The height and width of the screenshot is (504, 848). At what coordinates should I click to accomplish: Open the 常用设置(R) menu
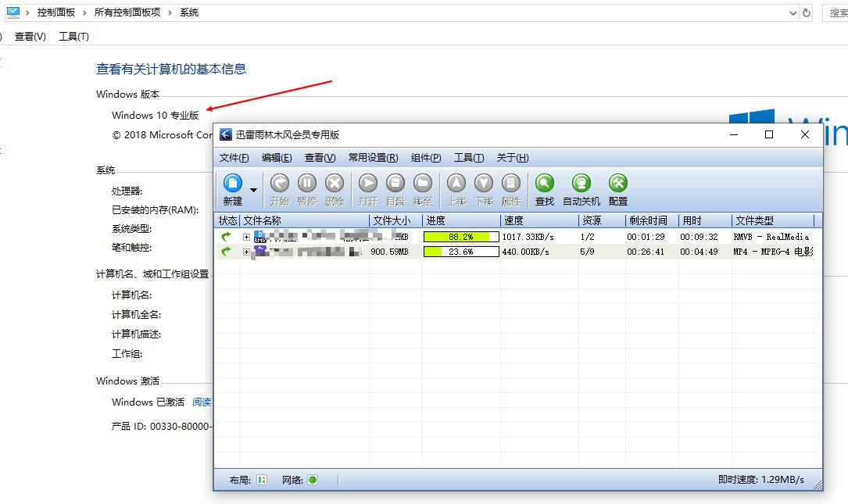[373, 157]
